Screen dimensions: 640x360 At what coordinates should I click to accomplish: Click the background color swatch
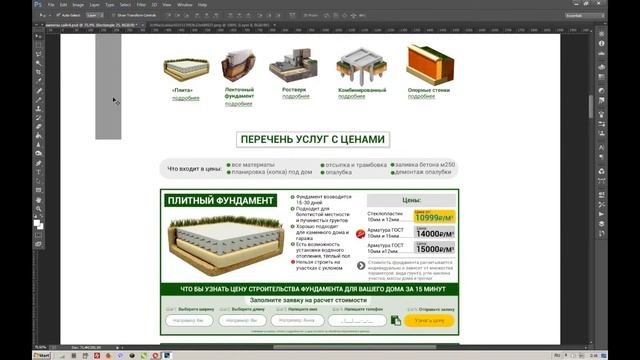tap(40, 226)
